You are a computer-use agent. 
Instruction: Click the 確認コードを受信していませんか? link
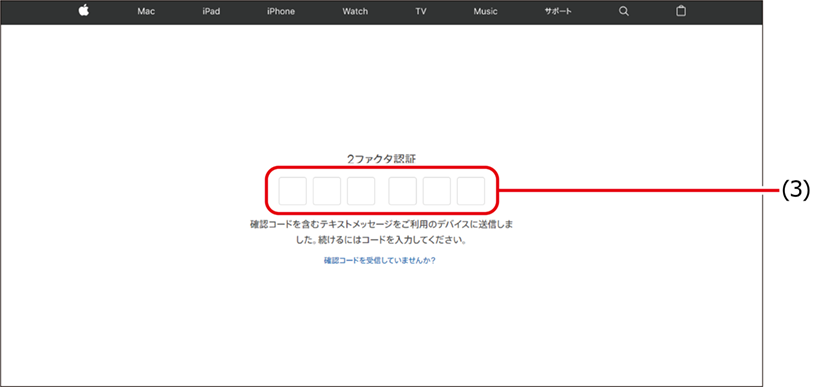tap(380, 261)
